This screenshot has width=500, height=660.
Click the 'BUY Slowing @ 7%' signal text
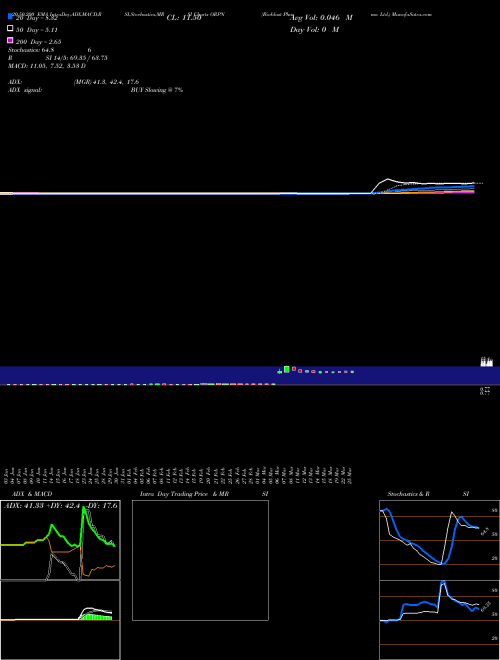(x=157, y=90)
